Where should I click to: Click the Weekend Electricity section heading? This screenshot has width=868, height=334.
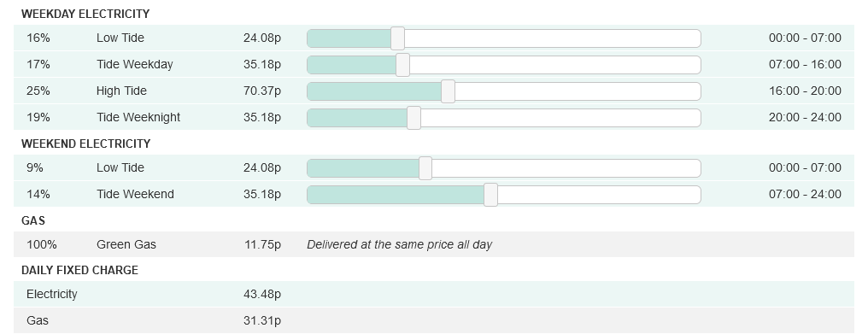pos(85,144)
